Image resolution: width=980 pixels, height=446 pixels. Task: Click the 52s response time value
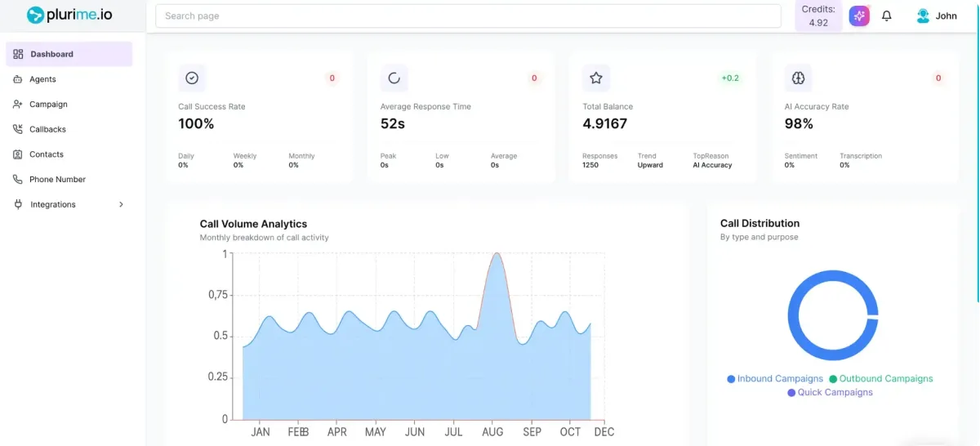pos(393,124)
